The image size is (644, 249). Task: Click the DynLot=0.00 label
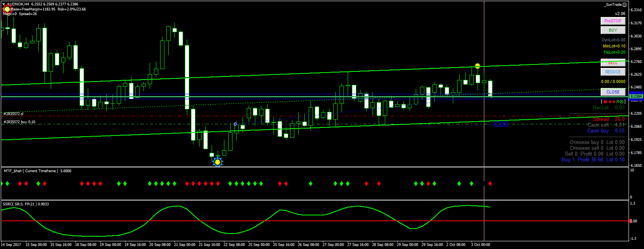click(x=613, y=40)
